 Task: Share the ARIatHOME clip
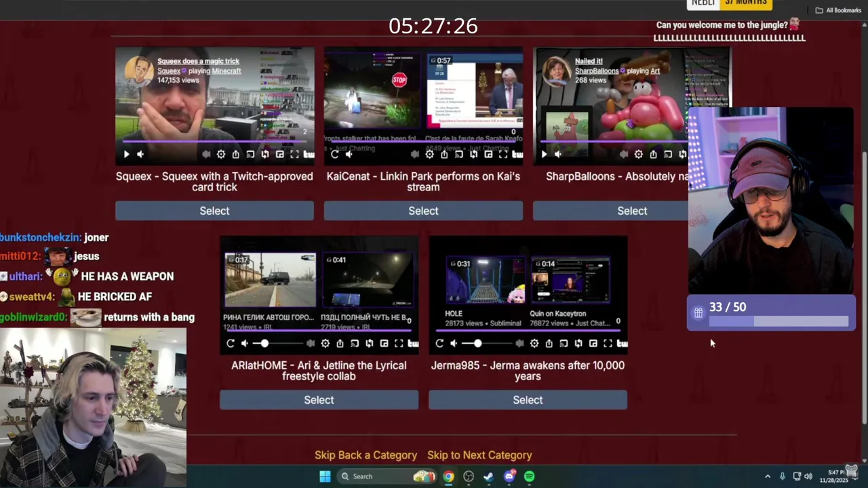pos(340,344)
